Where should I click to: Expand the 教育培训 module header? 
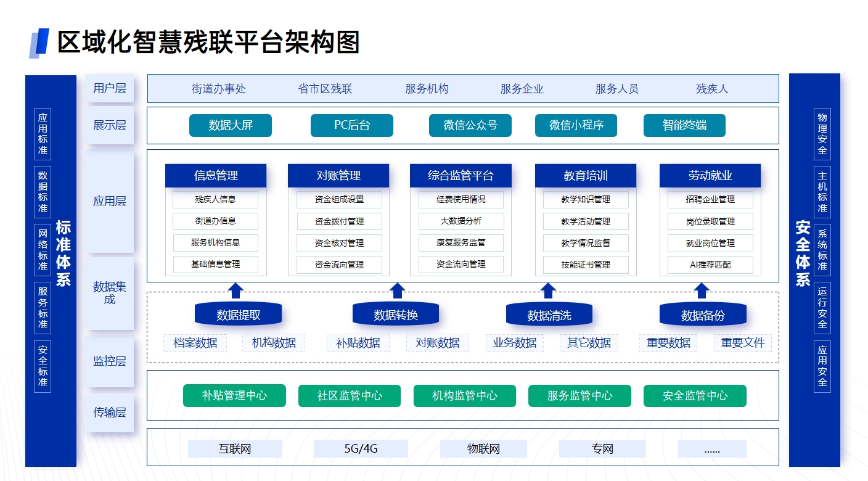(x=586, y=175)
